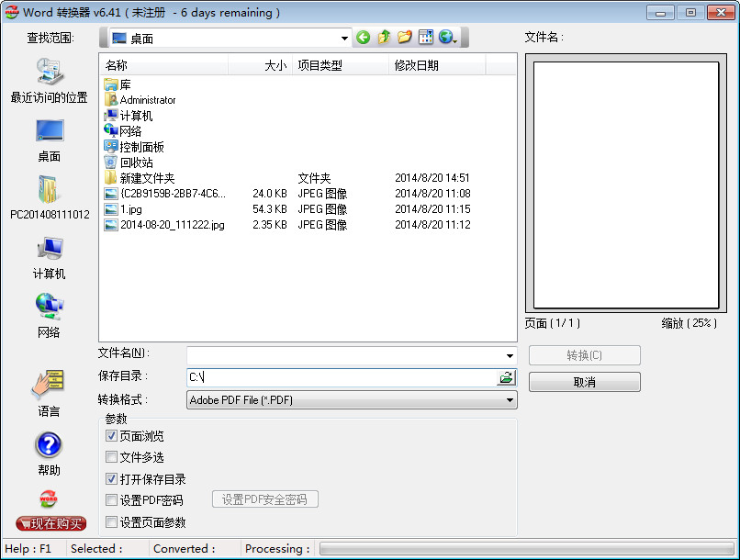Enable the 设置PDF密码 checkbox
This screenshot has width=740, height=560.
click(112, 500)
